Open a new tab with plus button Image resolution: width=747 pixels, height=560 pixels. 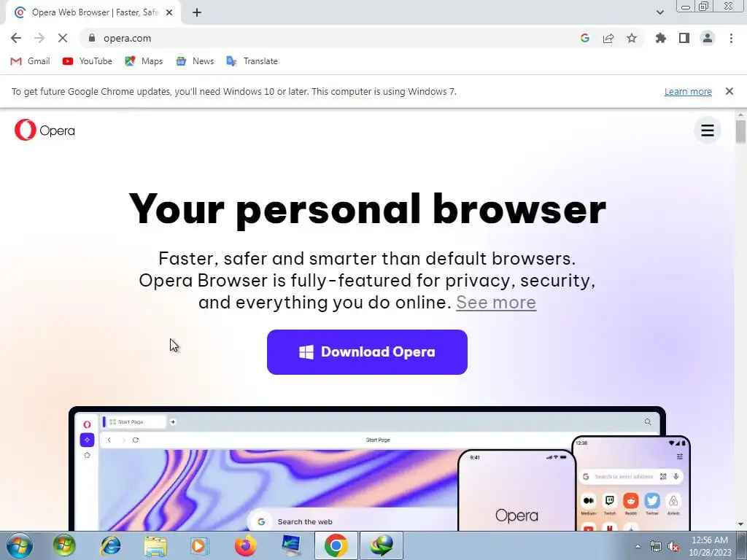click(197, 12)
